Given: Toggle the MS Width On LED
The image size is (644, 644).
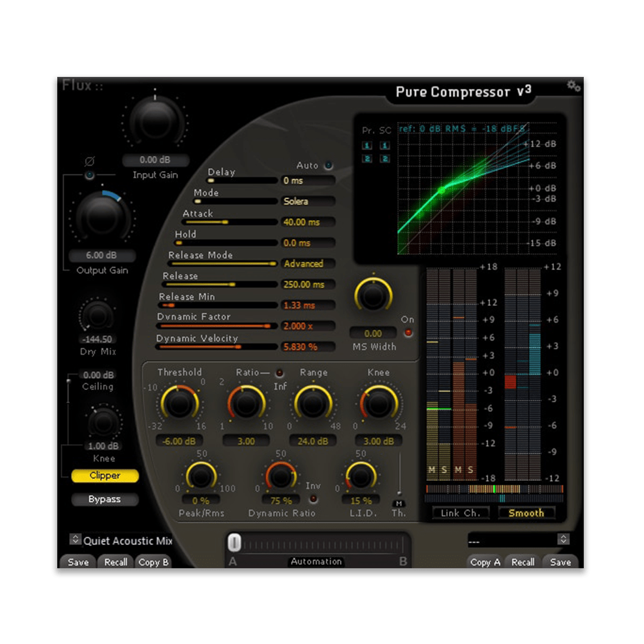Looking at the screenshot, I should [408, 333].
